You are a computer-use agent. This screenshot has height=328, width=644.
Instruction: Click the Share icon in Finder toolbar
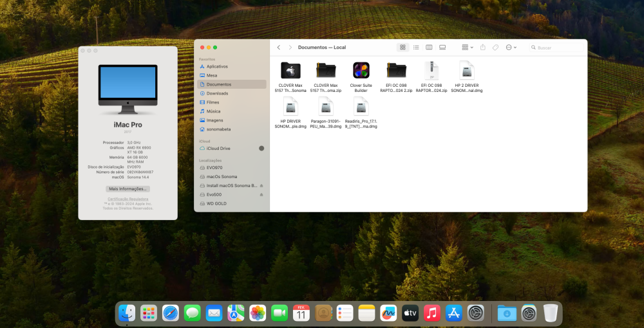[x=483, y=48]
